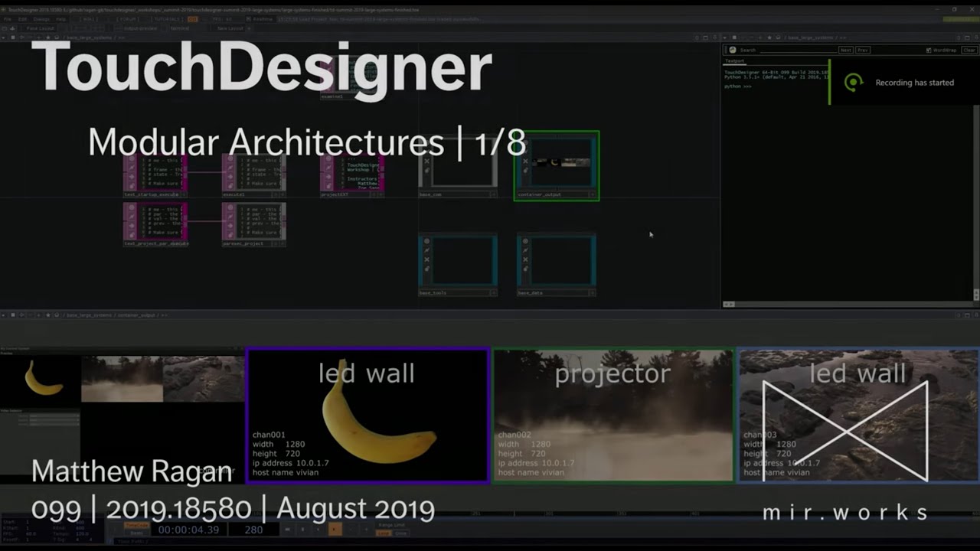Switch to the output-preview layout tab
Image resolution: width=980 pixels, height=551 pixels.
click(141, 28)
